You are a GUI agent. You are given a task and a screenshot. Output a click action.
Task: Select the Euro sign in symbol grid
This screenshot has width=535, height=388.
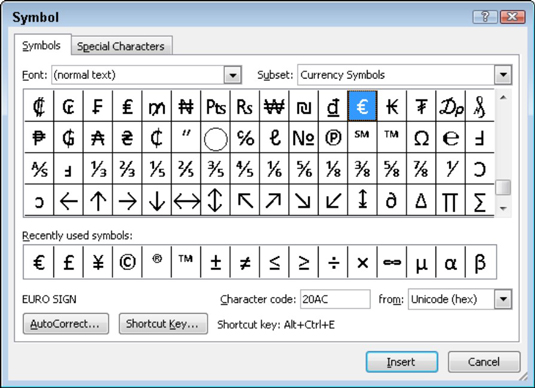point(362,106)
